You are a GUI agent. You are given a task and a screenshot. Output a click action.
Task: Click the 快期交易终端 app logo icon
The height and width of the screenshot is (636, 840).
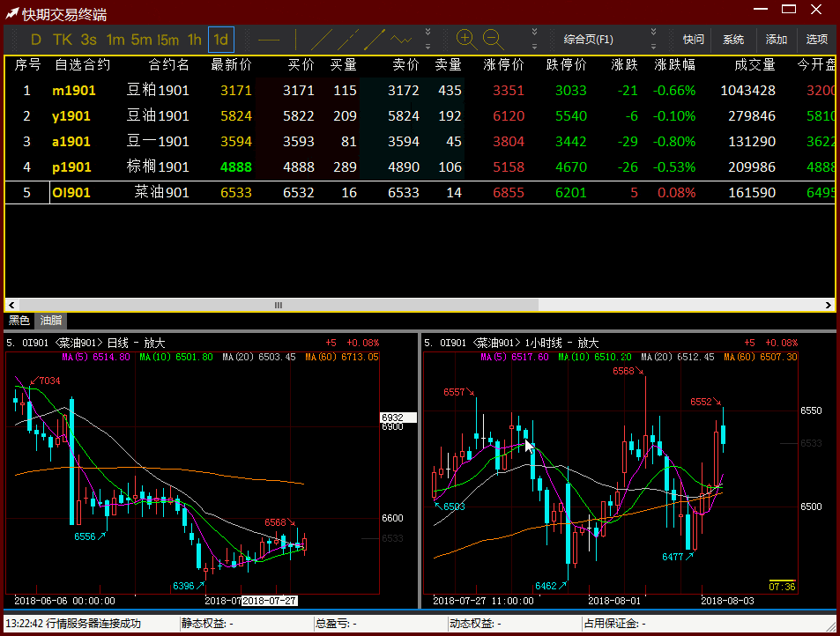[11, 13]
